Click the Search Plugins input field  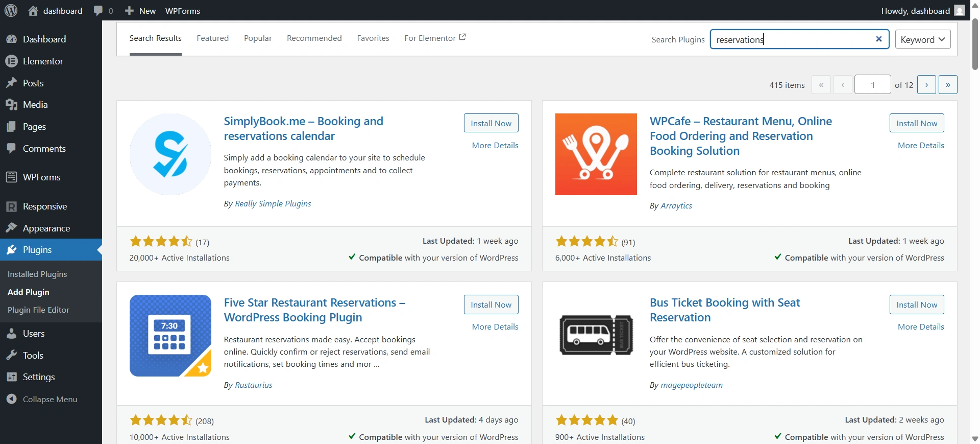pos(799,39)
